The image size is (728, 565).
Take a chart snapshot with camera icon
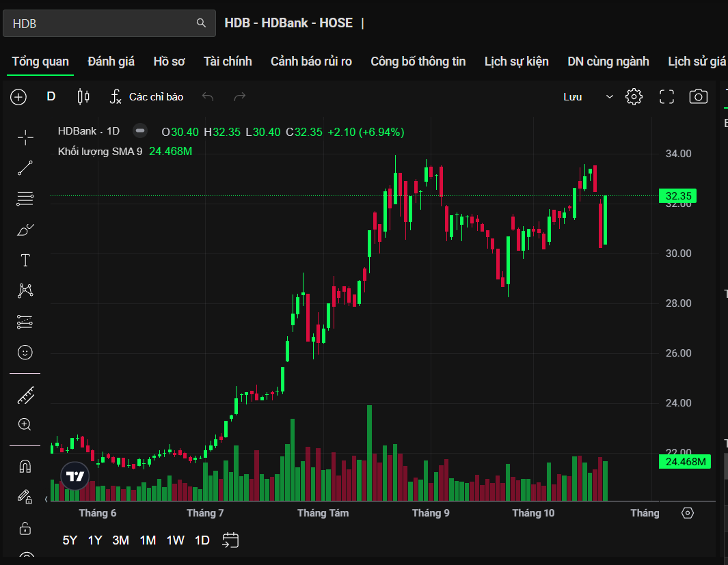(698, 97)
